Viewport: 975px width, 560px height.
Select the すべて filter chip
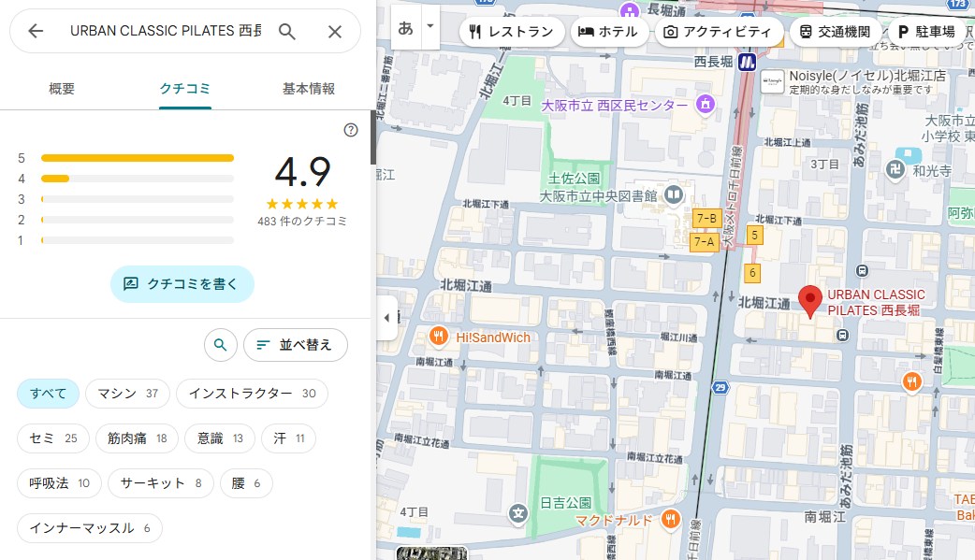(48, 394)
